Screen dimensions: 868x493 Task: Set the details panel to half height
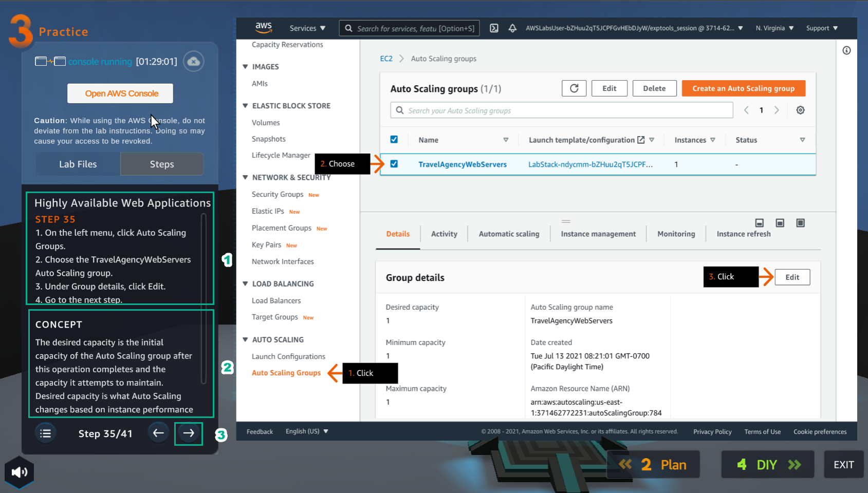coord(780,223)
